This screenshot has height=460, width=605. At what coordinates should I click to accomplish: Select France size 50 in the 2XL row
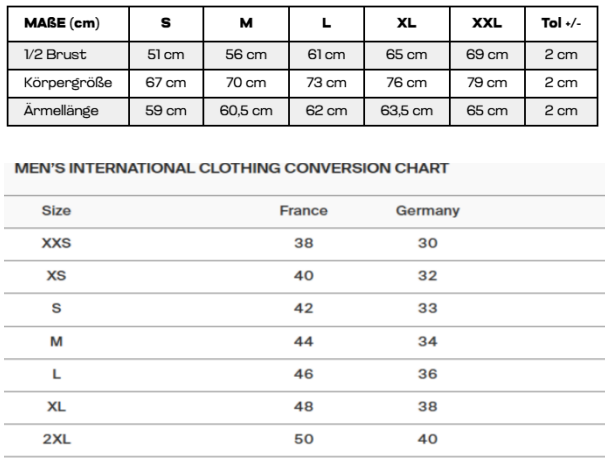point(303,439)
